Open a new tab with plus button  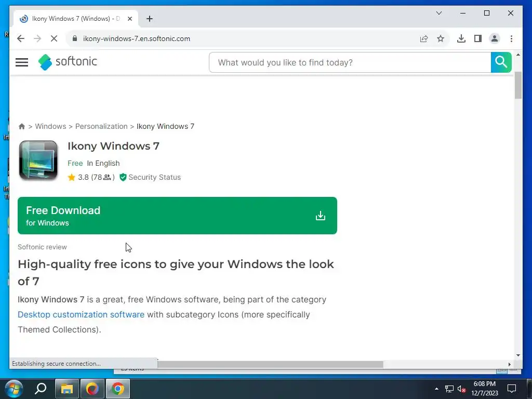pyautogui.click(x=150, y=19)
